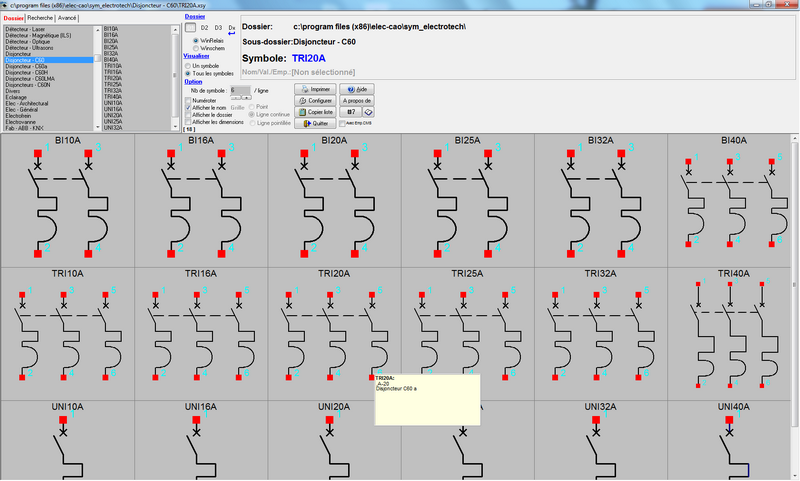Click the symbol name list scroll-up arrow
This screenshot has width=800, height=481.
point(176,30)
